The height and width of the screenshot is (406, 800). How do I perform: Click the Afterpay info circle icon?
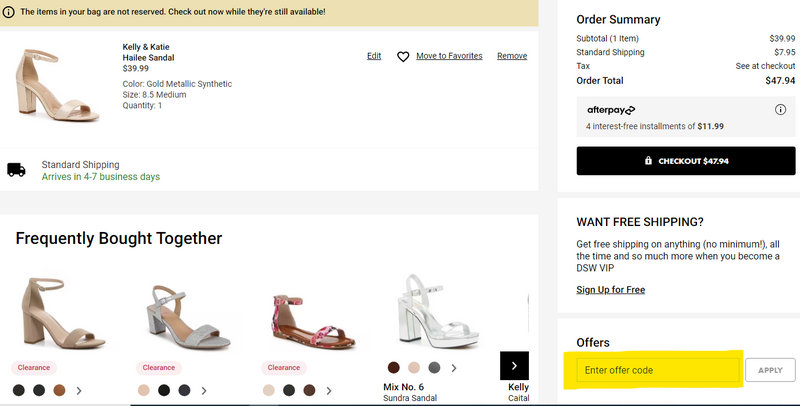pyautogui.click(x=779, y=109)
